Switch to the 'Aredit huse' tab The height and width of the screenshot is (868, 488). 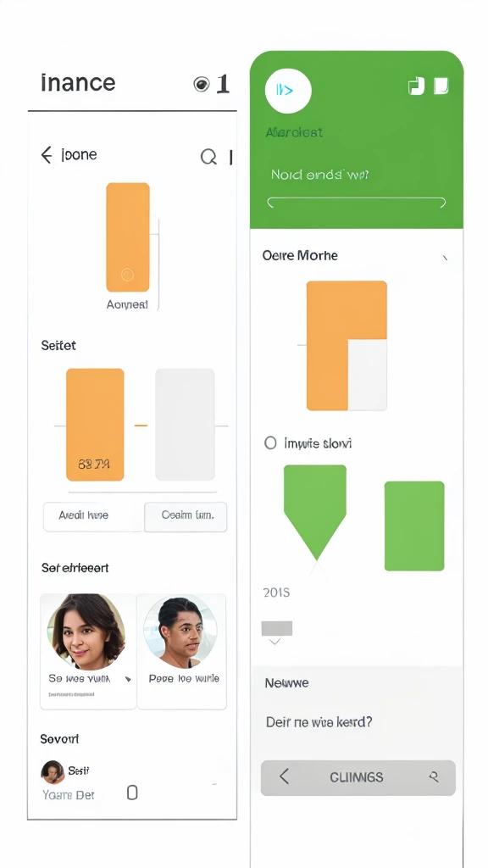(84, 515)
